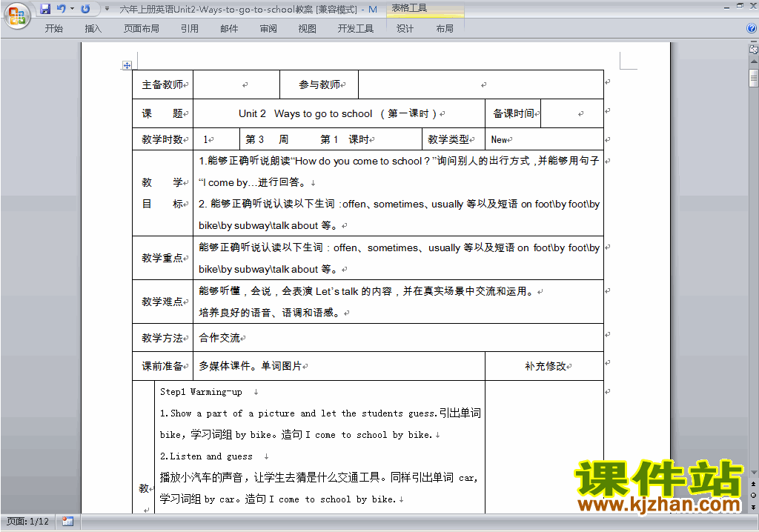This screenshot has height=532, width=759.
Task: Select the 引用 tab
Action: click(190, 29)
